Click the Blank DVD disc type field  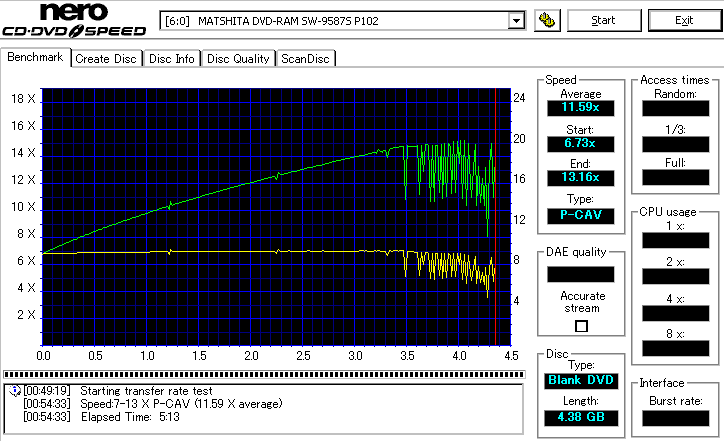tap(580, 381)
